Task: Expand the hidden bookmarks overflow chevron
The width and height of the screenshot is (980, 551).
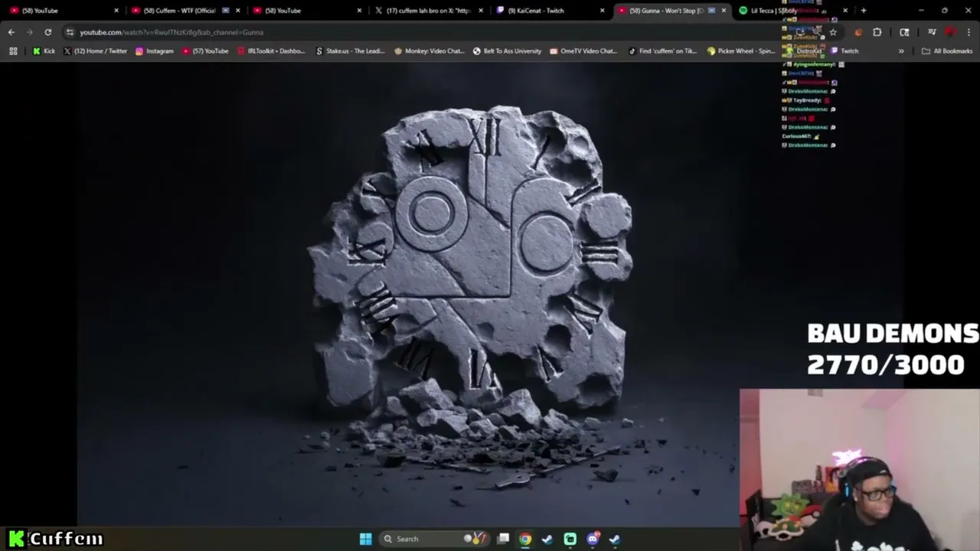Action: point(901,51)
